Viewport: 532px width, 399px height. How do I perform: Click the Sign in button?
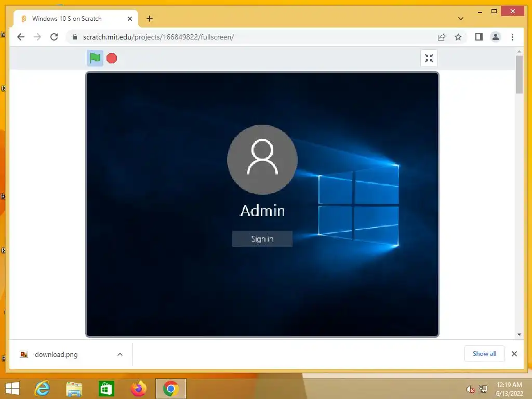(262, 239)
